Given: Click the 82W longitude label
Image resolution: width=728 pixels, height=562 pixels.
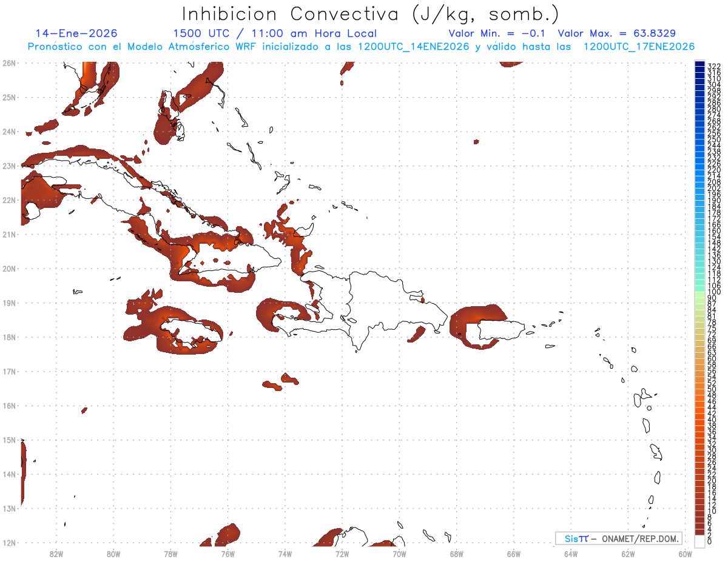Looking at the screenshot, I should [x=56, y=554].
